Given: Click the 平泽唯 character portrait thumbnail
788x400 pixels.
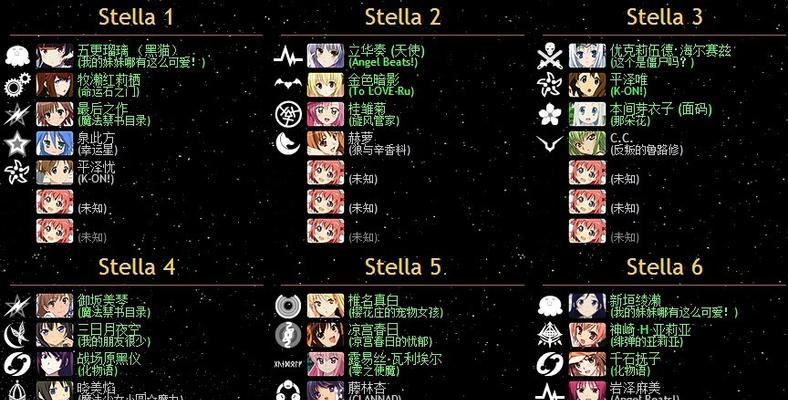Looking at the screenshot, I should [587, 85].
